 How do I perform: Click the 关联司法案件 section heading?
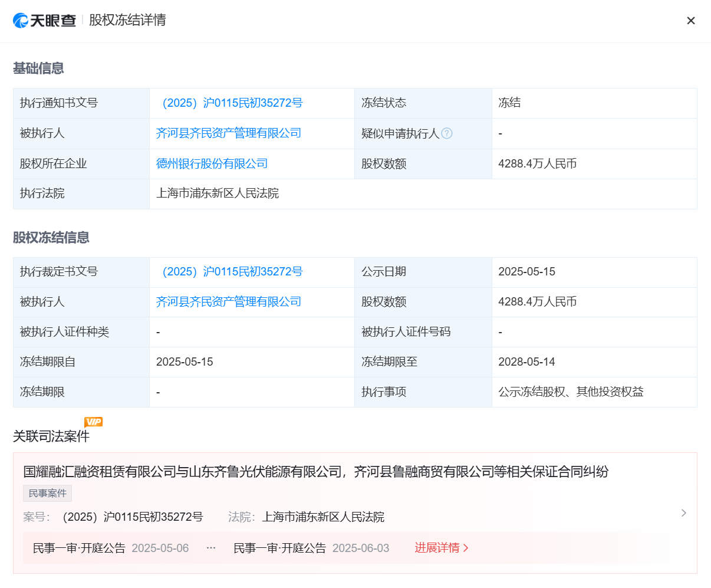point(51,436)
